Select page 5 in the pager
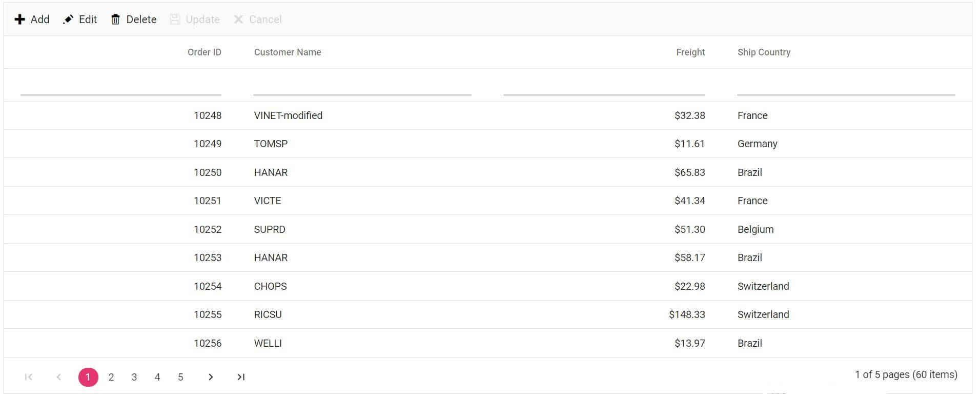Screen dimensions: 980x397 click(x=180, y=377)
